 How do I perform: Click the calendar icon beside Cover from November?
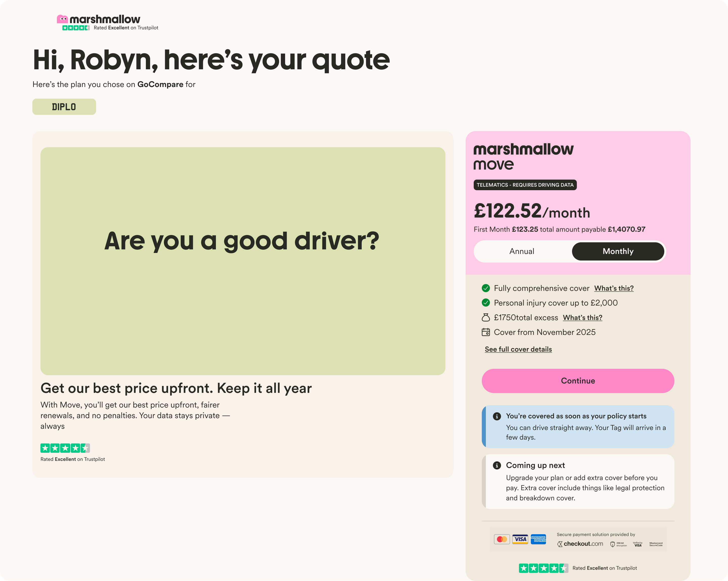tap(486, 332)
